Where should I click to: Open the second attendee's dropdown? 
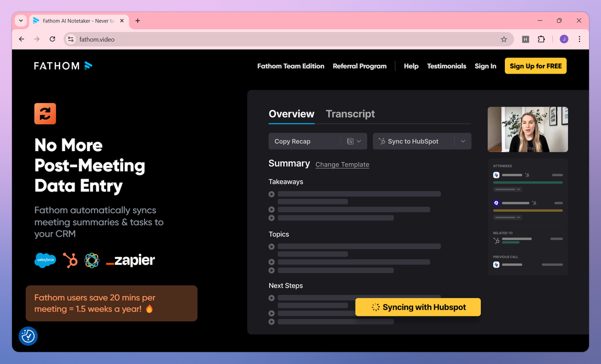click(x=507, y=217)
